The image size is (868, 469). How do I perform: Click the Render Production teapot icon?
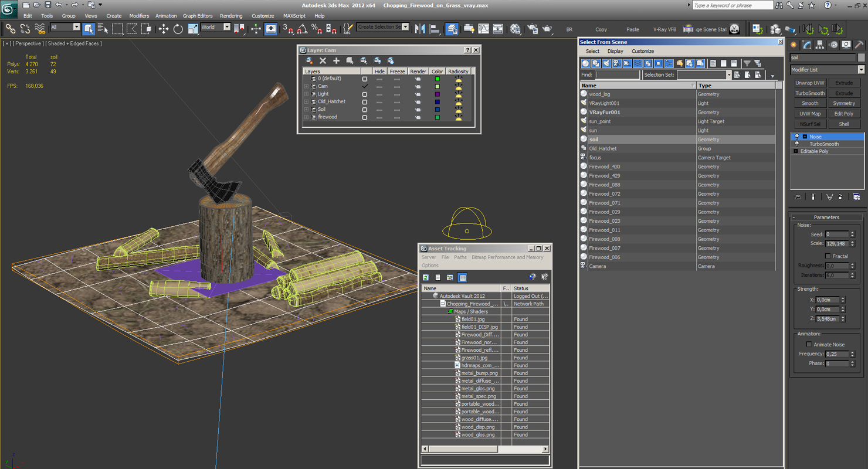tap(547, 29)
